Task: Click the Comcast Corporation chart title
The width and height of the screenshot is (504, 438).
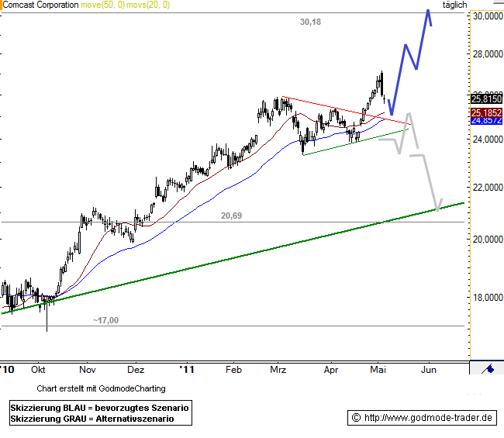Action: (40, 5)
